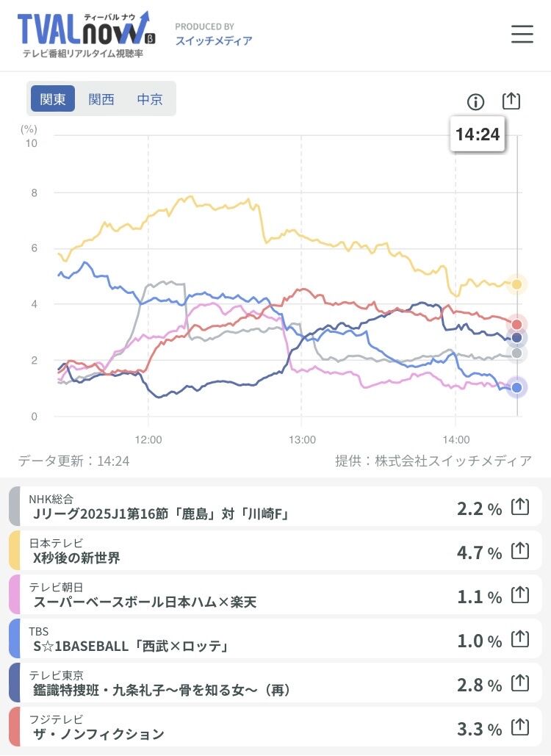Viewport: 551px width, 756px height.
Task: Switch to the 中京 region tab
Action: pos(150,99)
